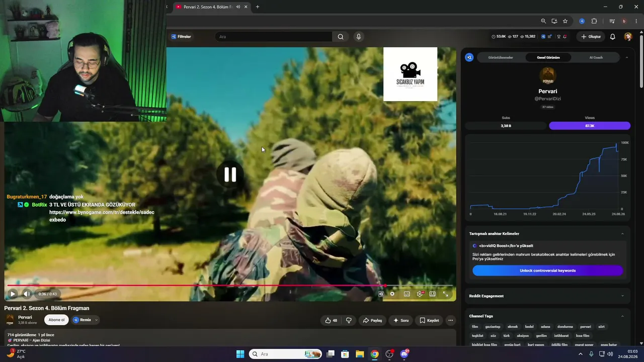
Task: Toggle the autoplay switch in the player
Action: click(x=392, y=294)
